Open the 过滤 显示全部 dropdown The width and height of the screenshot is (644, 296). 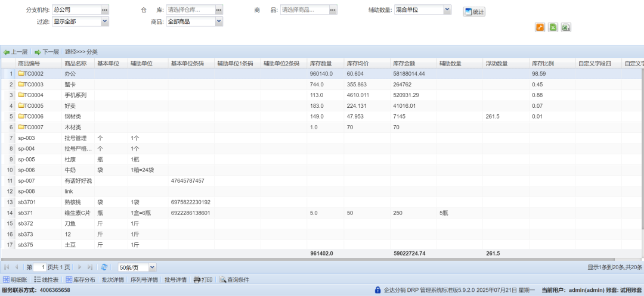point(105,21)
